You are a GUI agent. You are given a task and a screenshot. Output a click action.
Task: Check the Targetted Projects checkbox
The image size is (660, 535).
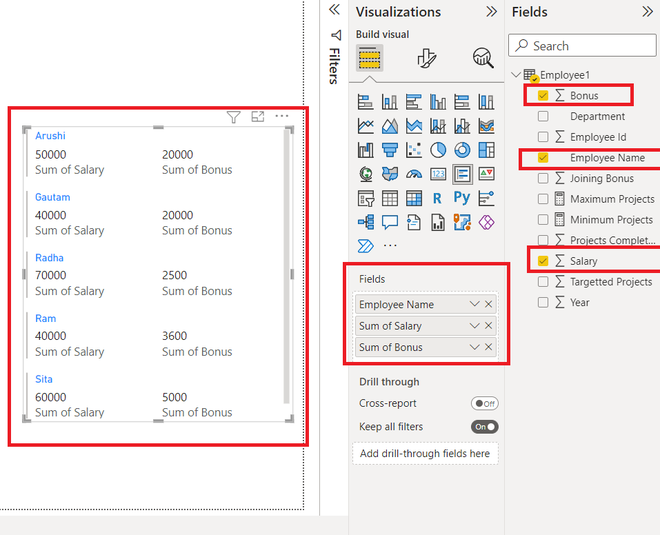click(x=543, y=282)
